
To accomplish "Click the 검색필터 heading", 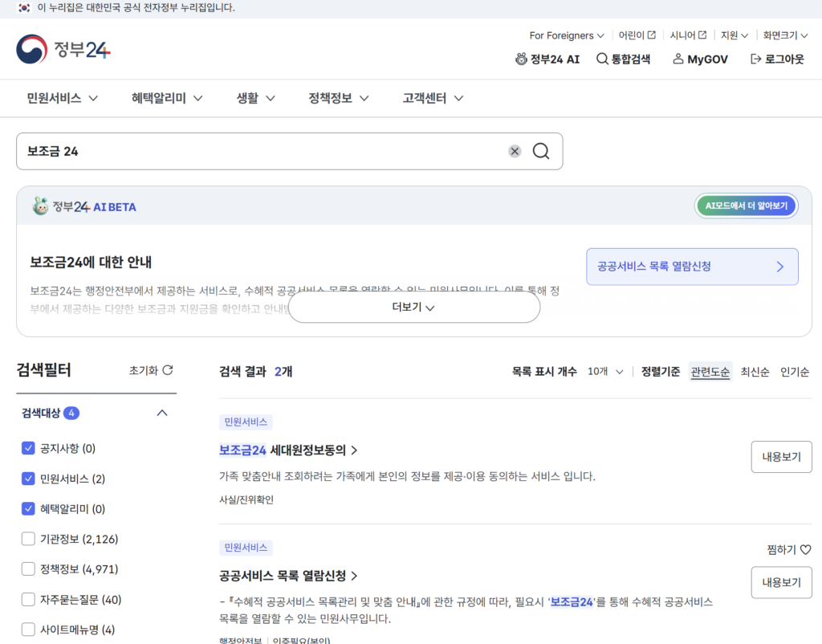I will click(43, 369).
